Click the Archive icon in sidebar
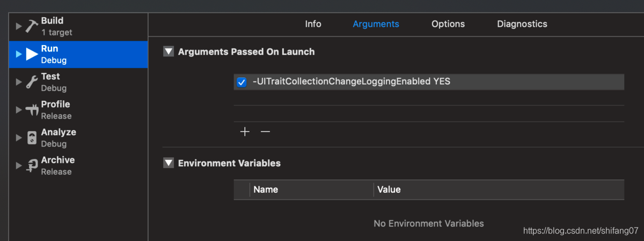Image resolution: width=644 pixels, height=241 pixels. pyautogui.click(x=32, y=166)
